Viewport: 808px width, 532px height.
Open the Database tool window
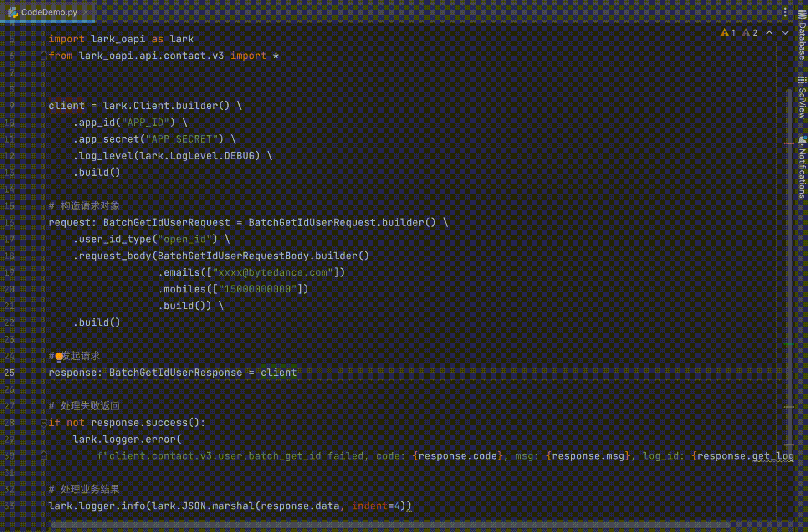click(802, 36)
